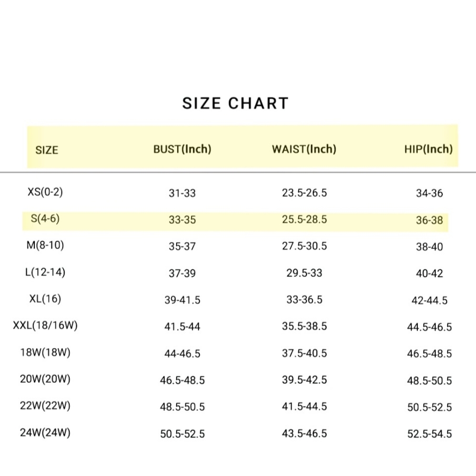The width and height of the screenshot is (476, 476).
Task: Click the 25.5-28.5 waist measurement
Action: pyautogui.click(x=304, y=219)
